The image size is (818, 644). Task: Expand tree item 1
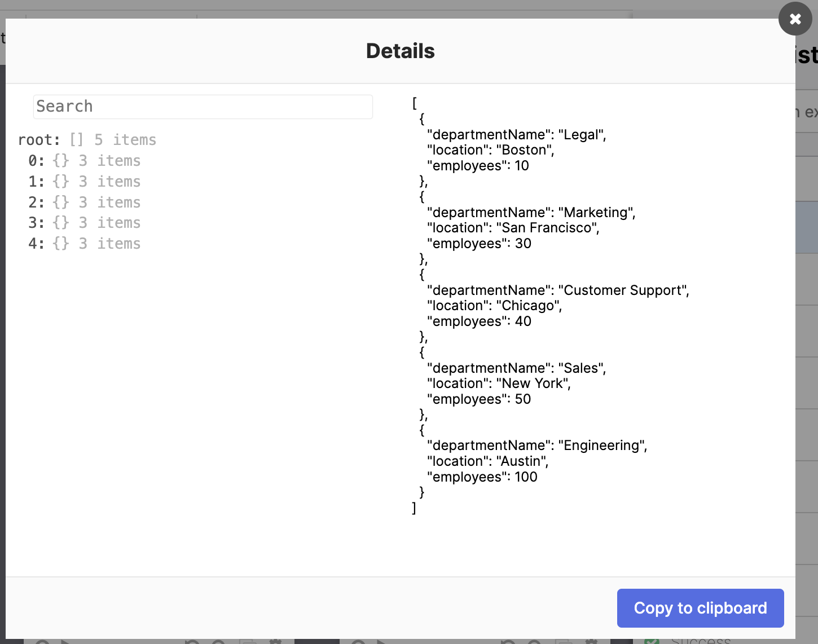point(36,182)
